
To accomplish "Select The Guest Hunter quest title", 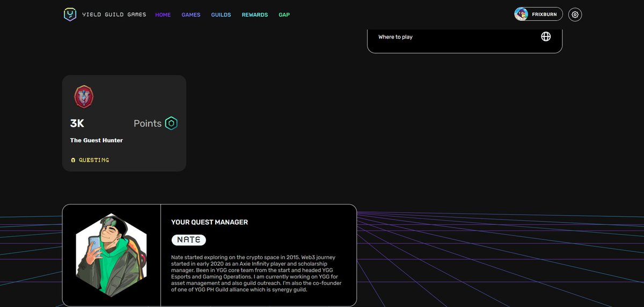I will pyautogui.click(x=97, y=140).
